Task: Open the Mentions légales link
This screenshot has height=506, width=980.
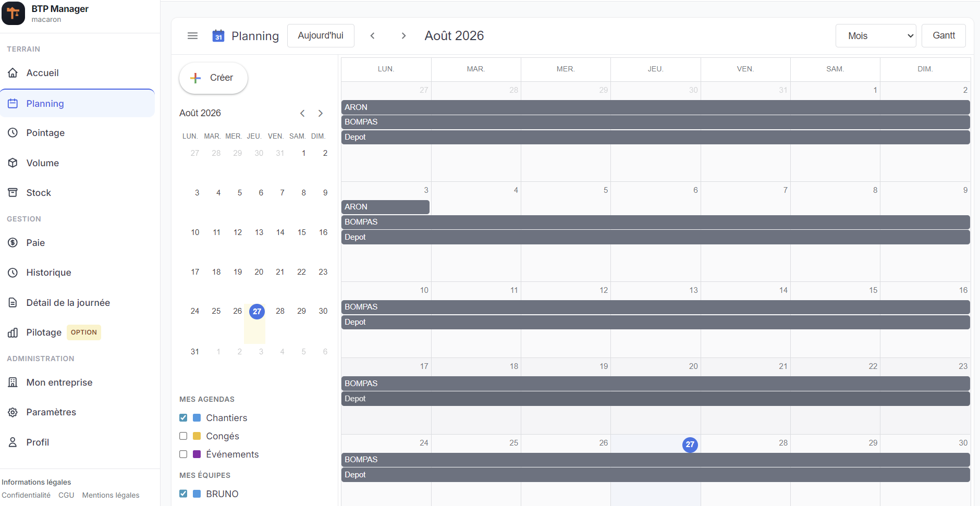Action: 111,495
